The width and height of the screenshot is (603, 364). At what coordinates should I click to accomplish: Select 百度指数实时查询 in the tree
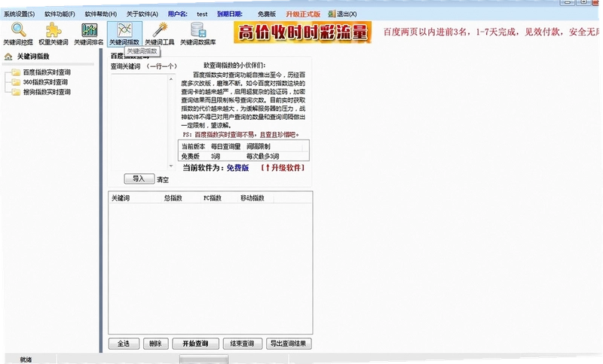[47, 72]
